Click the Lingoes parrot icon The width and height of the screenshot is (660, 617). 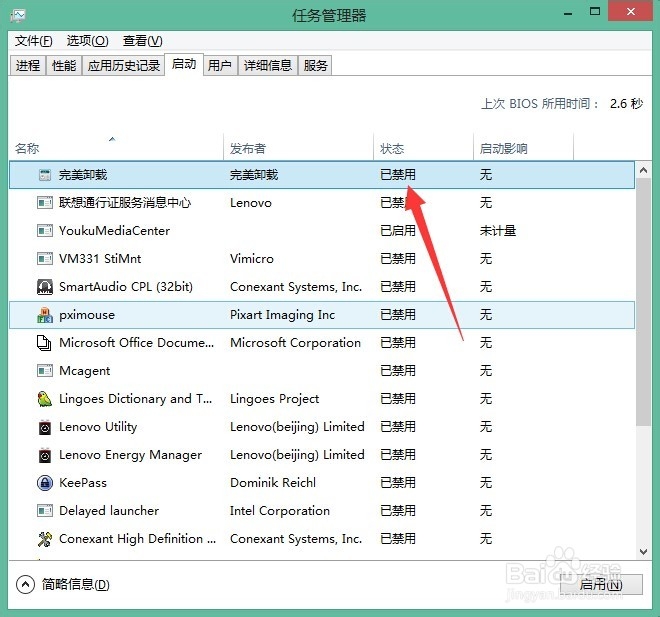[45, 399]
